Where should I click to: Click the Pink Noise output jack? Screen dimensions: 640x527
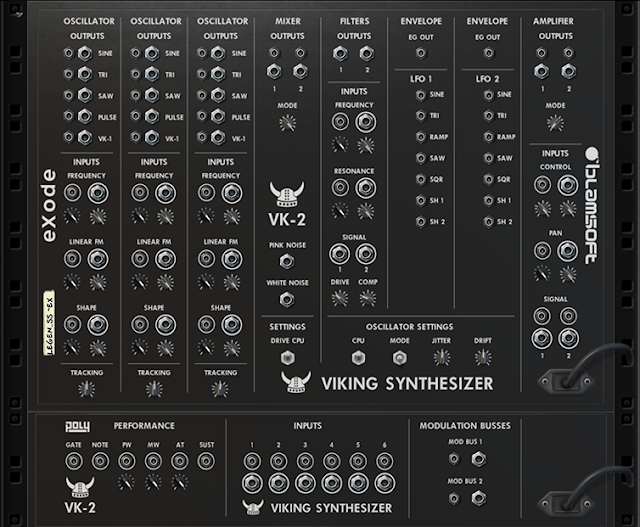(x=287, y=261)
